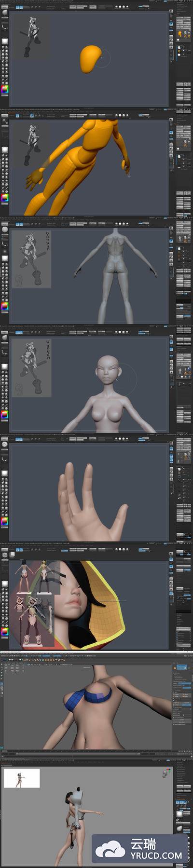Open the white alpha square in the orange mannequin screenshot
Image resolution: width=193 pixels, height=868 pixels.
click(5, 150)
